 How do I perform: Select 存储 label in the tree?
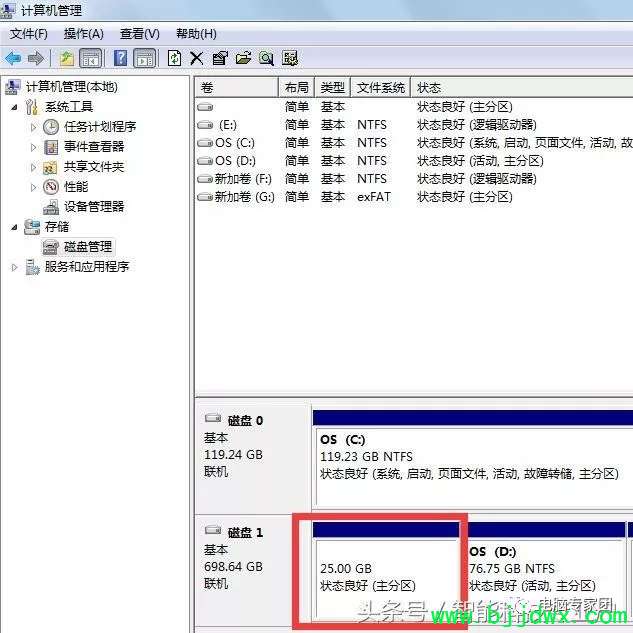[57, 226]
